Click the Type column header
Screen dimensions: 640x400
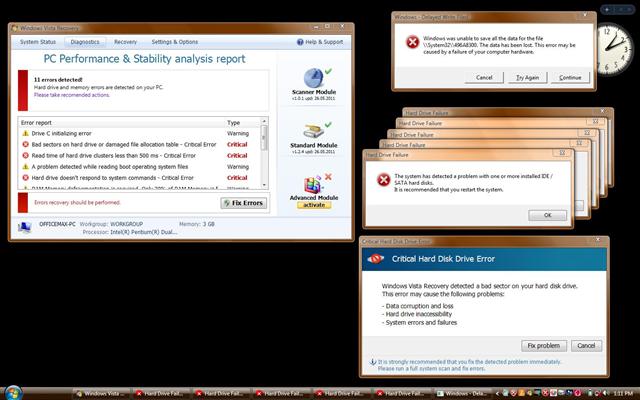[x=242, y=122]
